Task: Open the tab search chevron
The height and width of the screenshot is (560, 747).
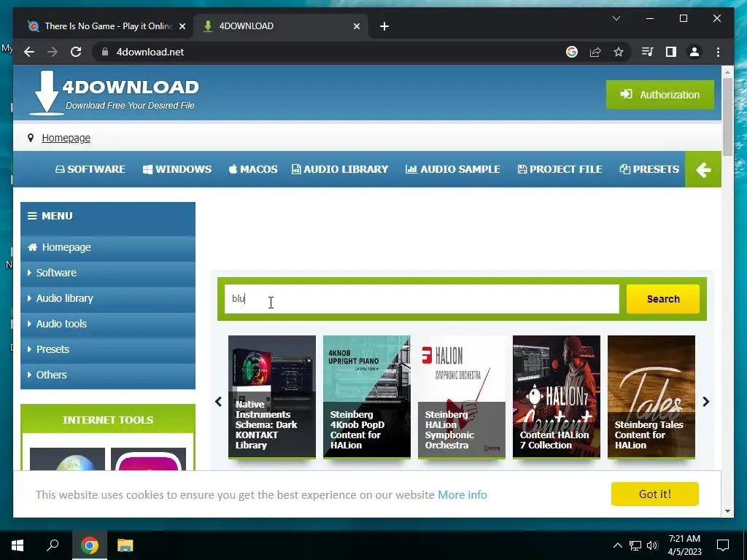Action: point(616,18)
